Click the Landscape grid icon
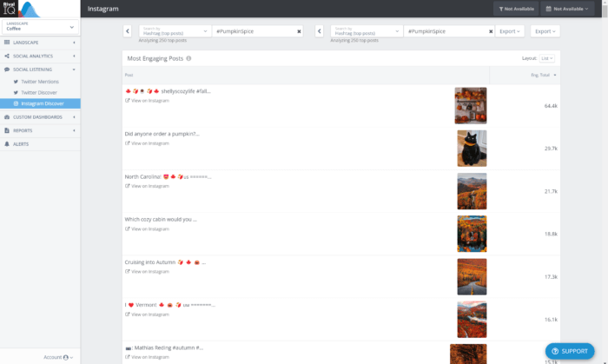608x364 pixels. coord(7,43)
